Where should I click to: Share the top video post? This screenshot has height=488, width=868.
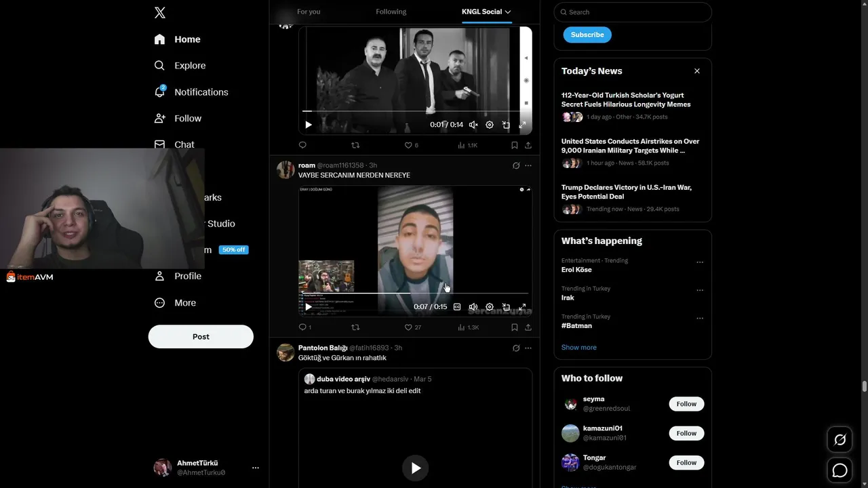point(528,145)
